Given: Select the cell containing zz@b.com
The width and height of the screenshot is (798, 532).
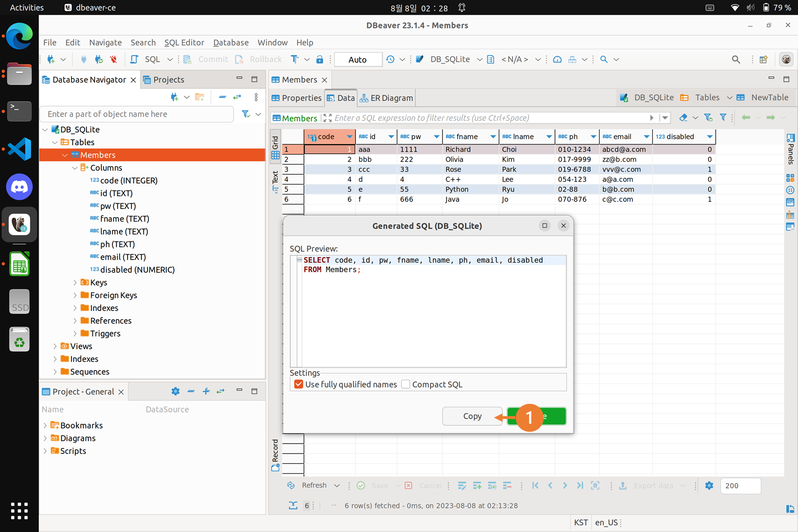Looking at the screenshot, I should coord(626,159).
